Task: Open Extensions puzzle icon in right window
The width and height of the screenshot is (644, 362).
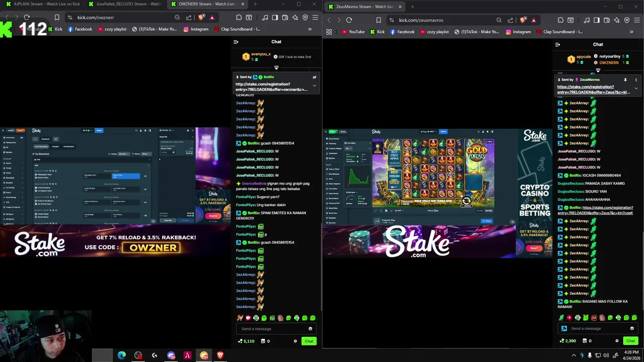Action: pos(560,20)
